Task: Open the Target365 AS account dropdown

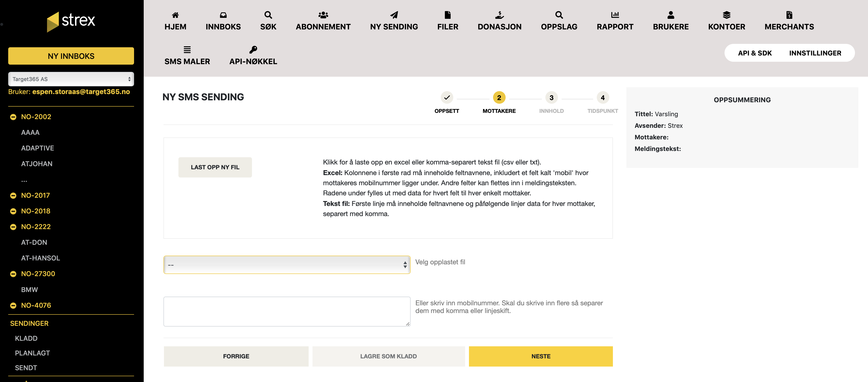Action: pyautogui.click(x=71, y=79)
